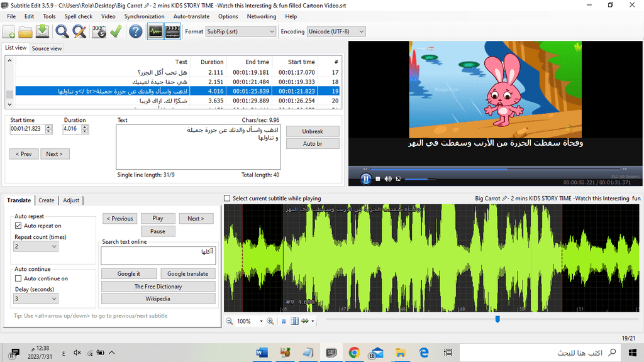
Task: Mute the video player sound
Action: pos(388,179)
